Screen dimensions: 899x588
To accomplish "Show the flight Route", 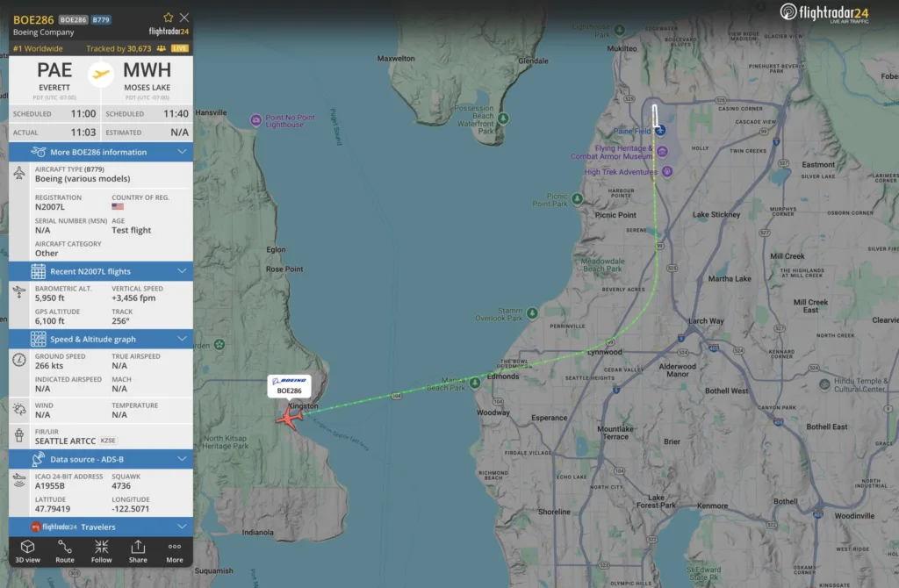I will (x=65, y=551).
